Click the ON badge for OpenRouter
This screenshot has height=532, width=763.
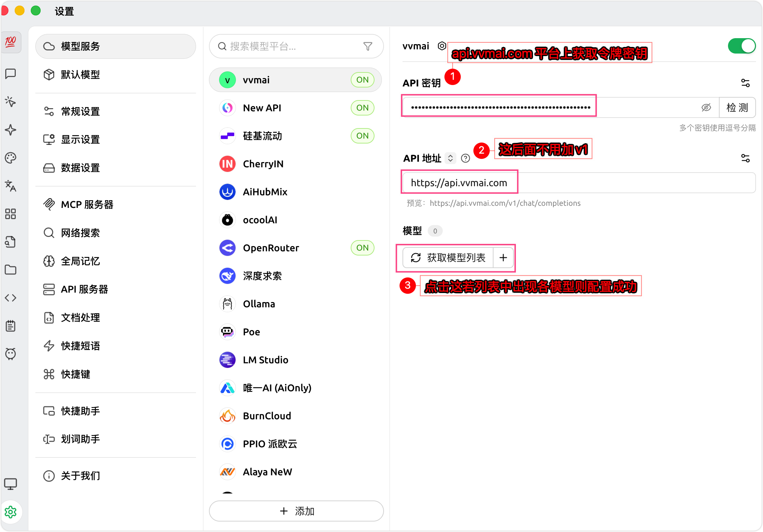point(363,248)
